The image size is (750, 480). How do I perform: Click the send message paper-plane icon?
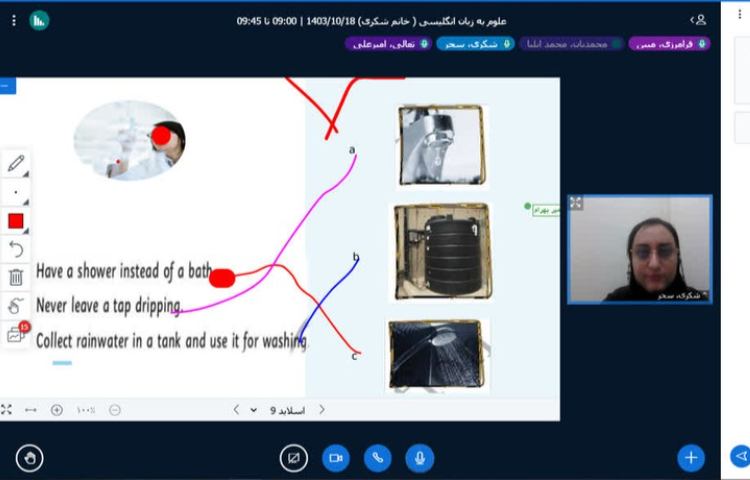click(740, 456)
